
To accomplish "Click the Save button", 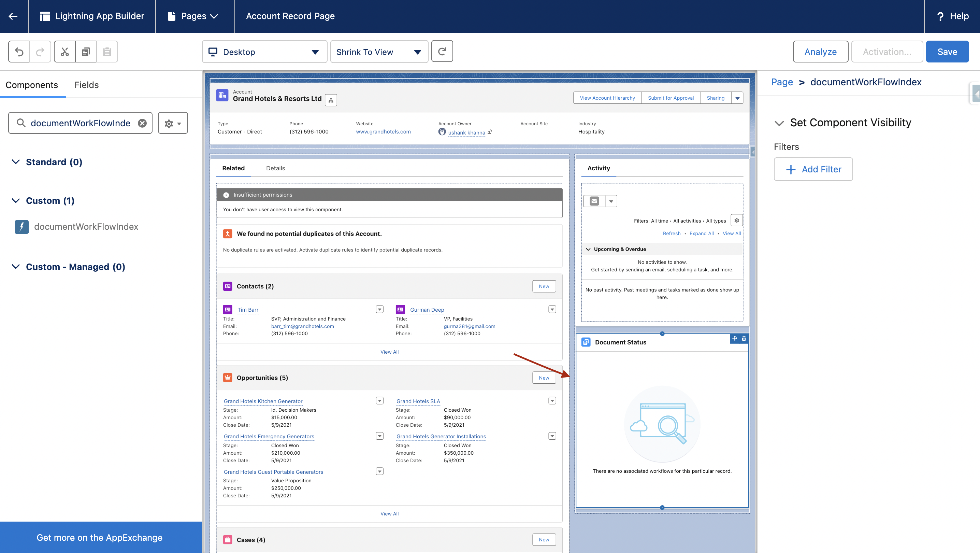I will pyautogui.click(x=947, y=52).
